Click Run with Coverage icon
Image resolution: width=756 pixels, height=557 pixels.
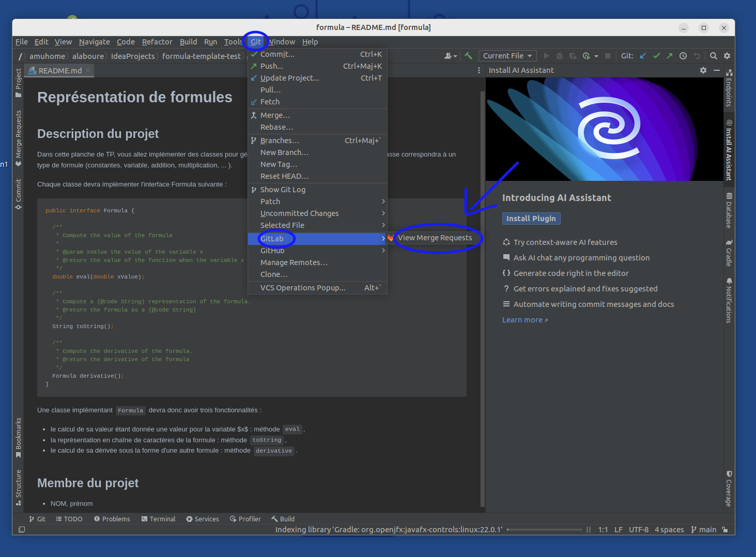573,56
